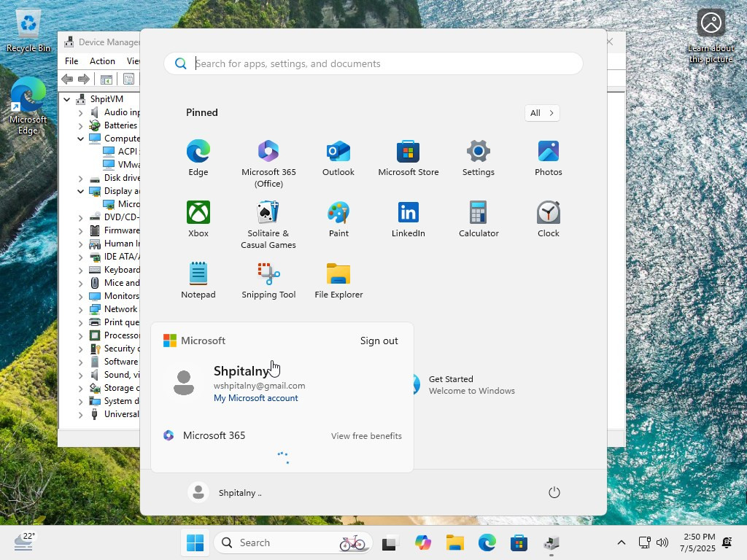Click View free benefits link
This screenshot has height=560, width=747.
pyautogui.click(x=366, y=436)
